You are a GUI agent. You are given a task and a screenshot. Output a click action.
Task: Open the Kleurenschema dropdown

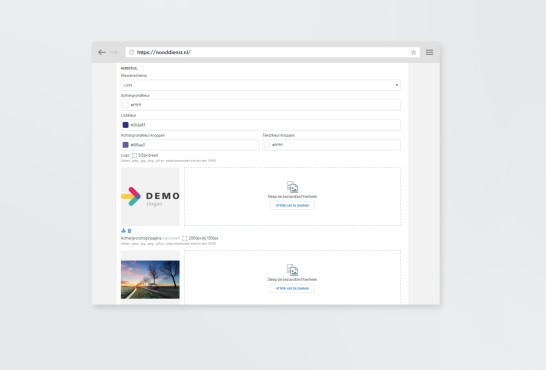tap(260, 85)
